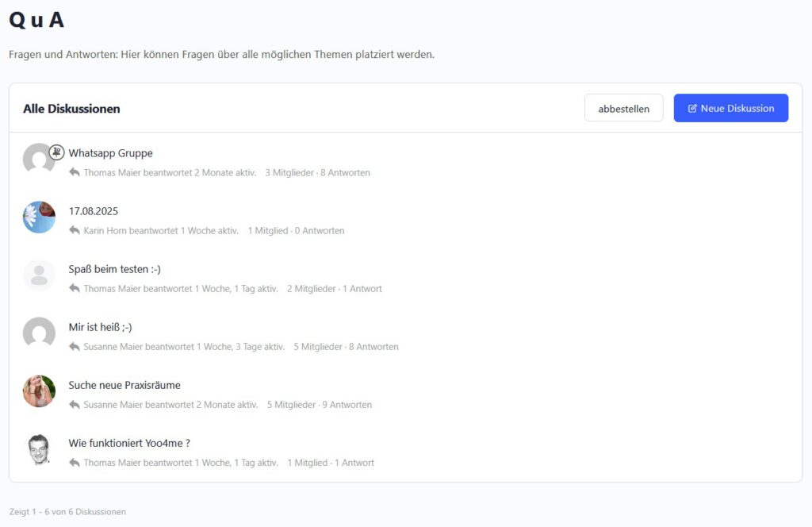
Task: Click the reply arrow under Wie funktioniert Yoo4me
Action: click(75, 462)
